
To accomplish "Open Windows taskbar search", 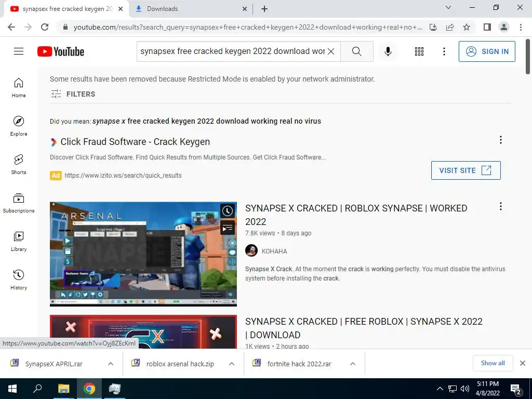I will point(37,389).
